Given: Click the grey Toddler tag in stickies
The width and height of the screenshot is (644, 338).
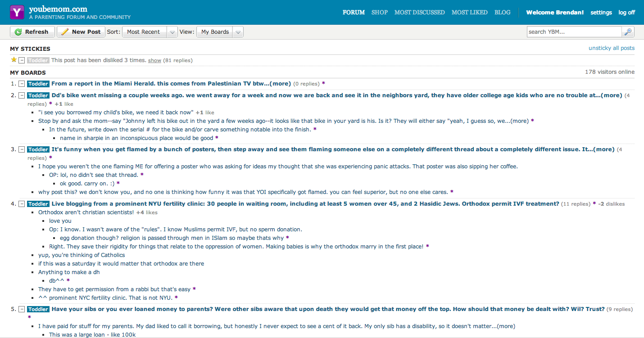Looking at the screenshot, I should click(38, 60).
